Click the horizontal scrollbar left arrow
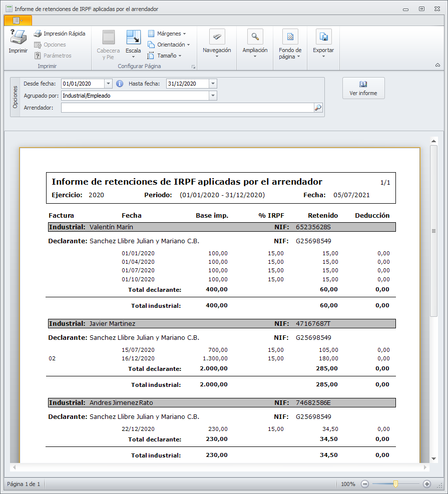 click(x=14, y=467)
